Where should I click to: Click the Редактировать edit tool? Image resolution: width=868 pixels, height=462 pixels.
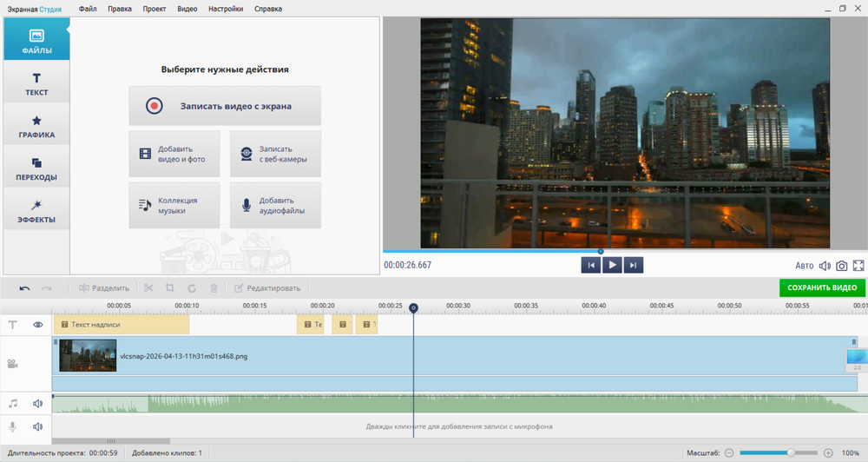267,288
